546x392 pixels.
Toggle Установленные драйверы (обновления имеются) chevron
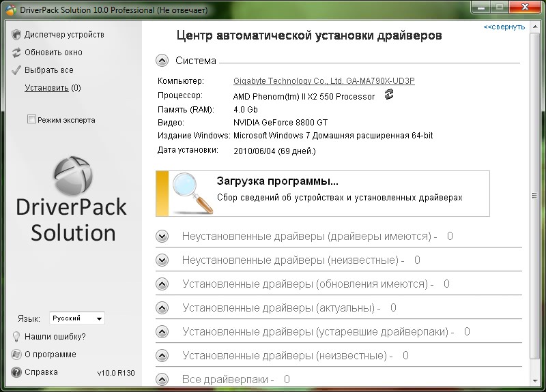162,284
